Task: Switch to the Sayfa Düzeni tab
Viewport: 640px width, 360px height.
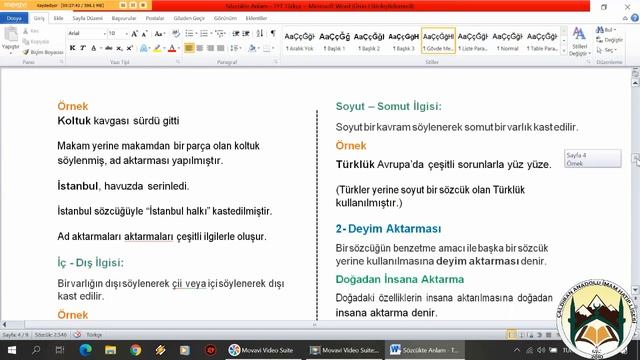Action: point(87,18)
